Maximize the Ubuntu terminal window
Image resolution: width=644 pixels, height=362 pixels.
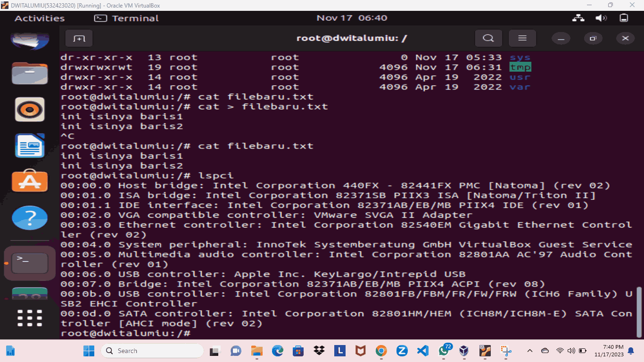click(x=593, y=38)
